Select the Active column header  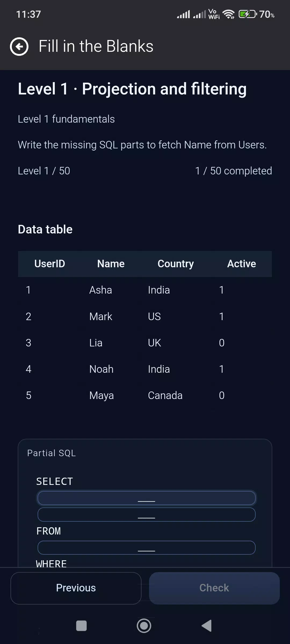tap(242, 264)
